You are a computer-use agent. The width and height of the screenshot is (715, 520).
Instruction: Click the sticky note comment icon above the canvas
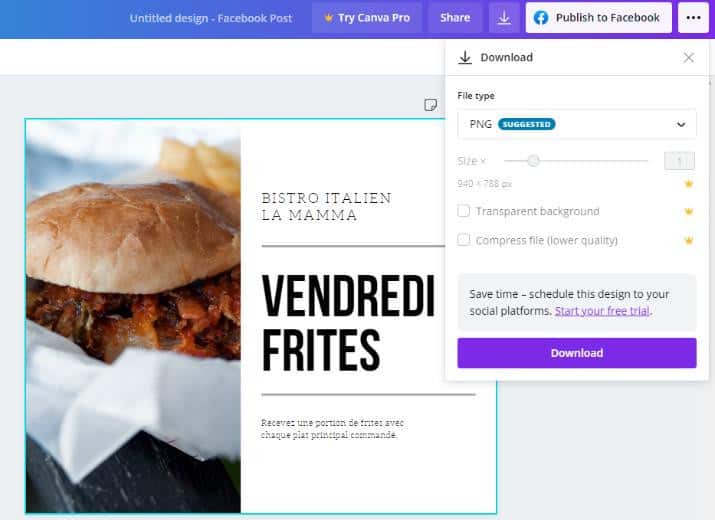pyautogui.click(x=430, y=104)
